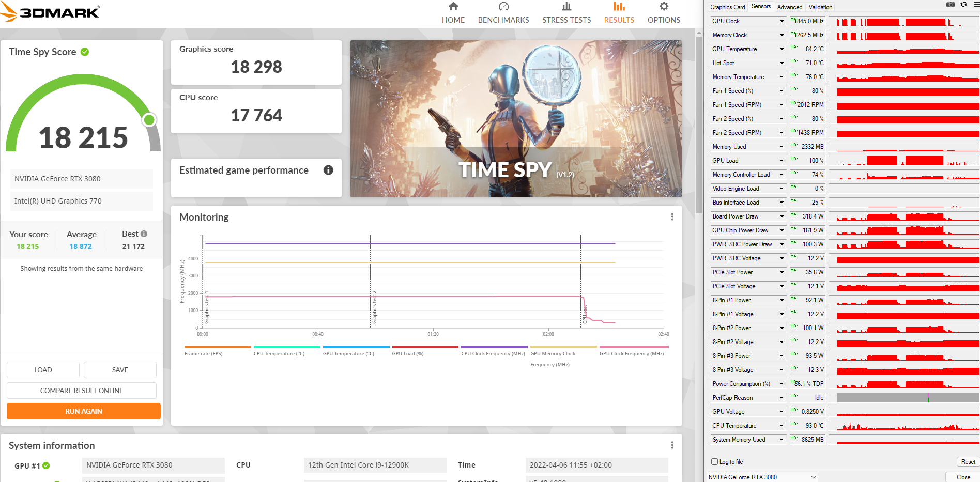Expand the Memory Used sensor dropdown
The image size is (980, 482).
point(782,147)
